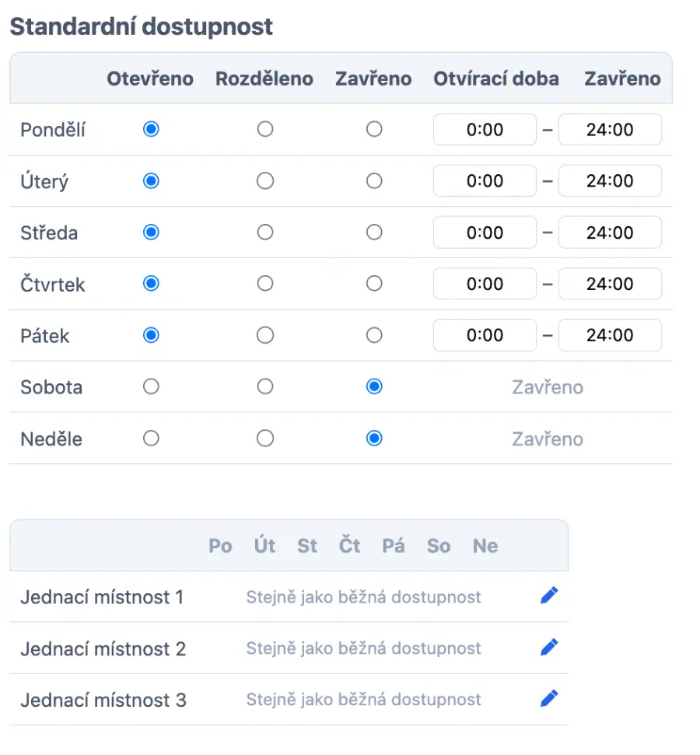700x755 pixels.
Task: Mark Čtvrtek as Zavřeno
Action: coord(374,284)
